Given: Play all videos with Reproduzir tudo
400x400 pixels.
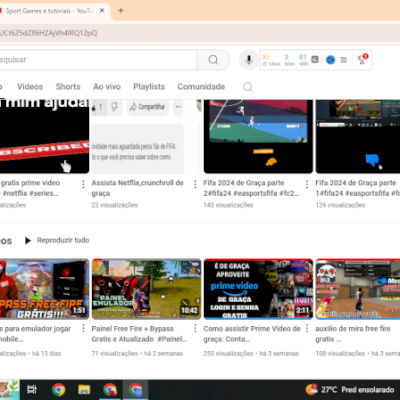Looking at the screenshot, I should click(x=57, y=240).
